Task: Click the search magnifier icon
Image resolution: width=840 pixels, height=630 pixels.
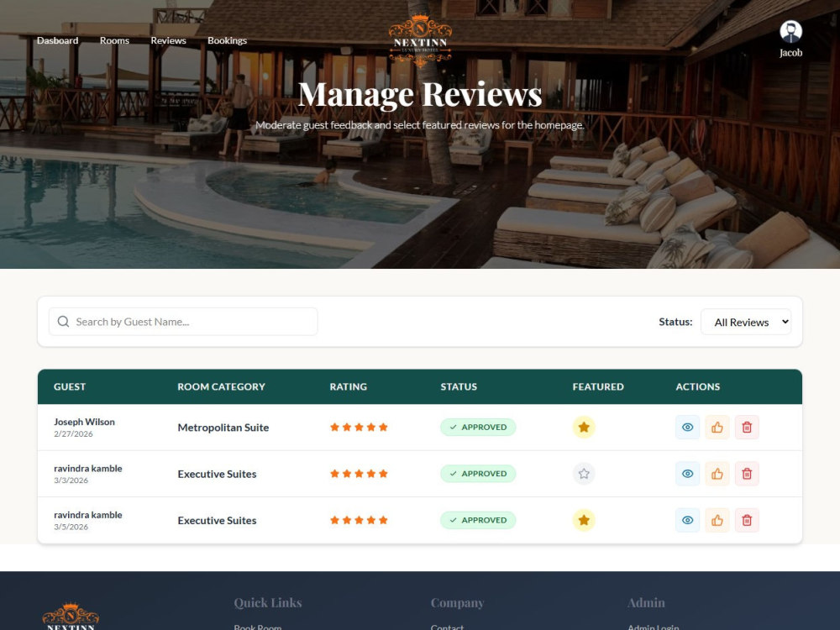Action: tap(63, 322)
